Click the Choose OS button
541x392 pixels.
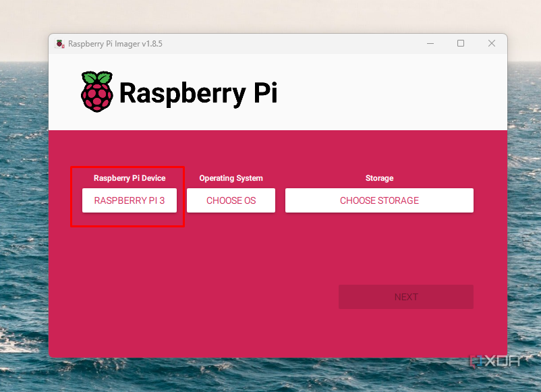tap(231, 200)
